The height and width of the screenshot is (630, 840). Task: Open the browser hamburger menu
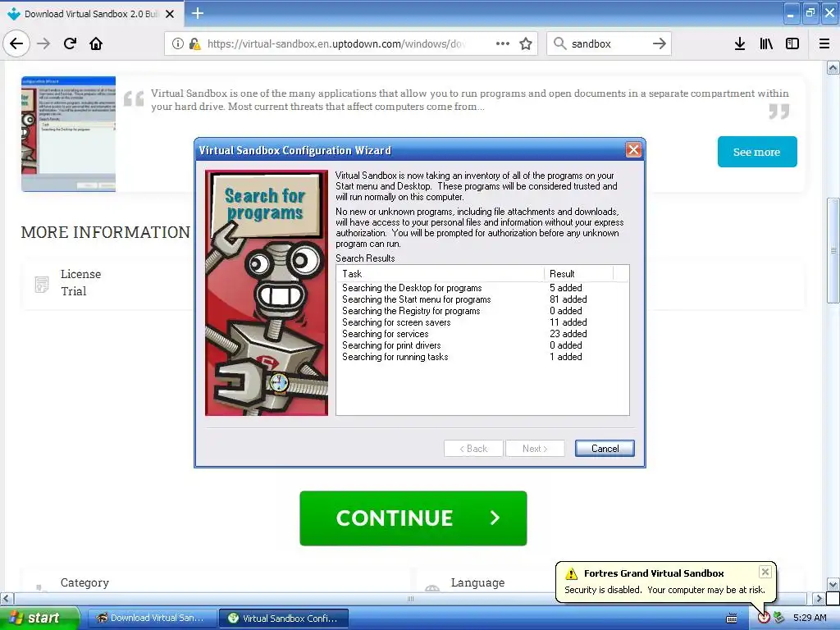[x=824, y=43]
